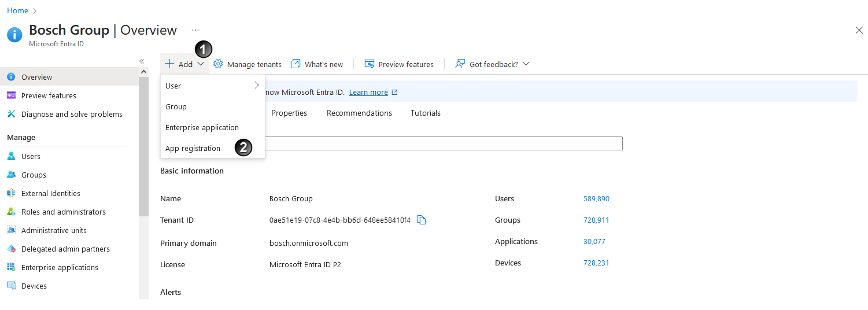Select Group from the Add menu
This screenshot has height=310, width=868.
pyautogui.click(x=213, y=106)
